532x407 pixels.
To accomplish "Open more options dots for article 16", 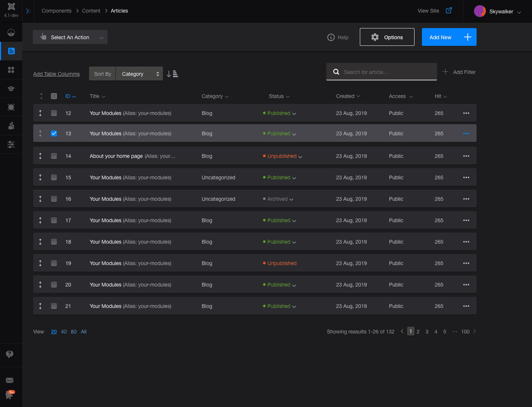I will point(466,199).
